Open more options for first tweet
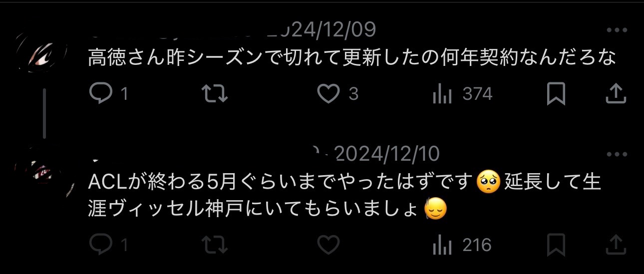Viewport: 644px width, 274px height. click(x=617, y=30)
